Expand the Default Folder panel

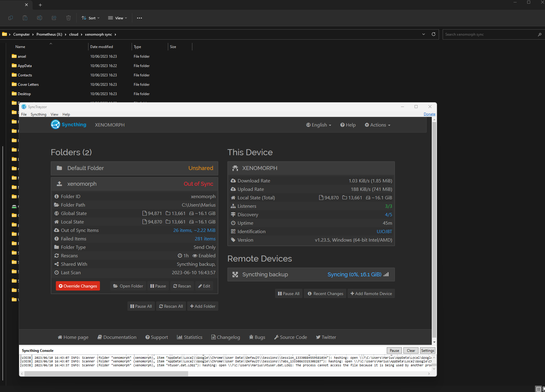[x=134, y=168]
